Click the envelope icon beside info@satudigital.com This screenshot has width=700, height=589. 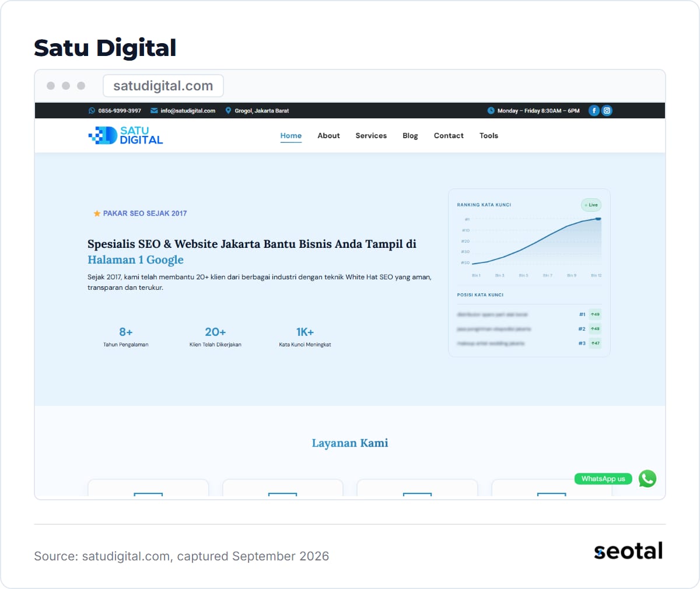point(154,111)
